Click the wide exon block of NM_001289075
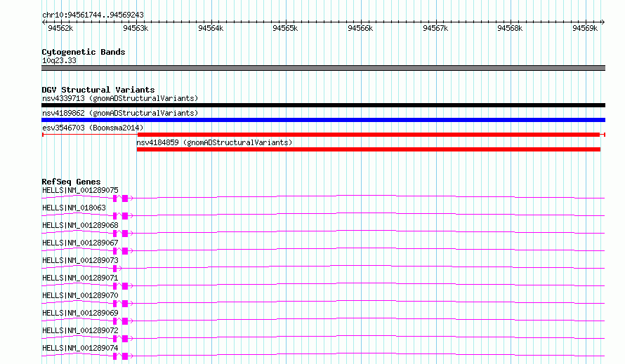Viewport: 625px width, 364px height. (x=125, y=198)
